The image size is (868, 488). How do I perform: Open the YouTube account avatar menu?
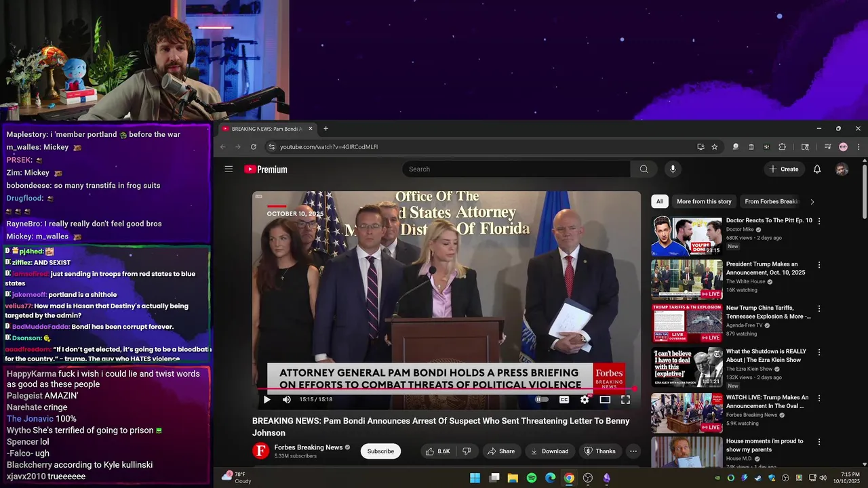point(842,169)
